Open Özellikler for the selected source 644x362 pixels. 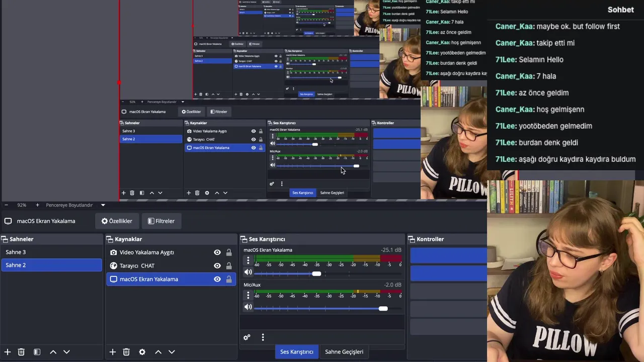(x=117, y=221)
